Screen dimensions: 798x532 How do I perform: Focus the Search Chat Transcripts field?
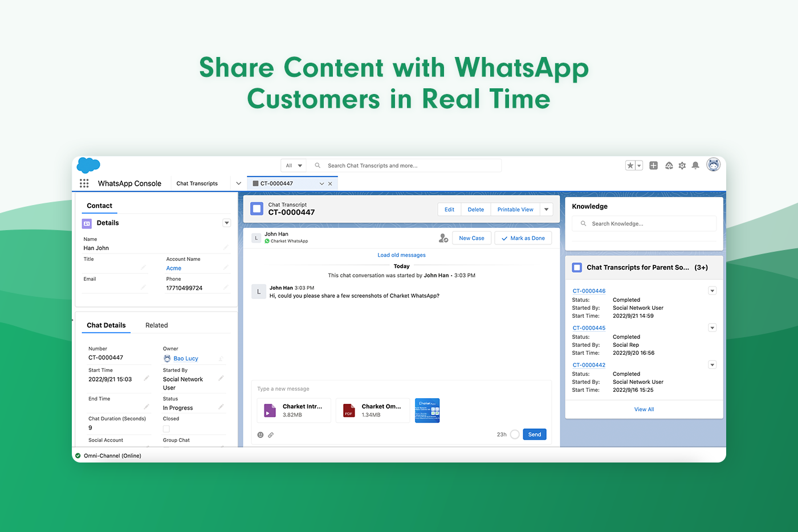click(405, 166)
